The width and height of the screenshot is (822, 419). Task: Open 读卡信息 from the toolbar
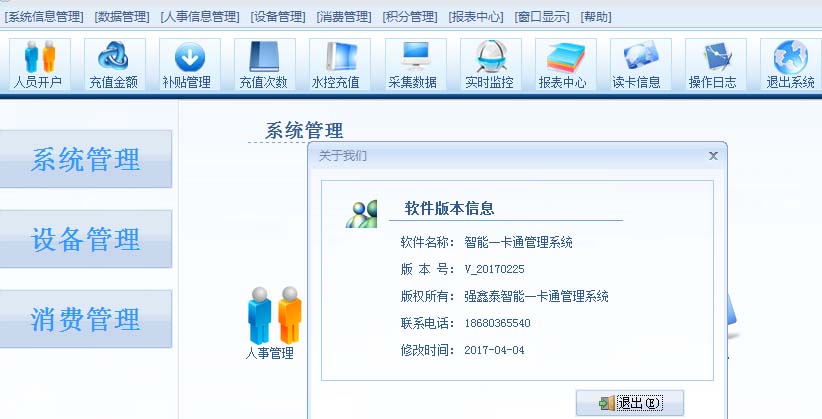click(x=640, y=65)
